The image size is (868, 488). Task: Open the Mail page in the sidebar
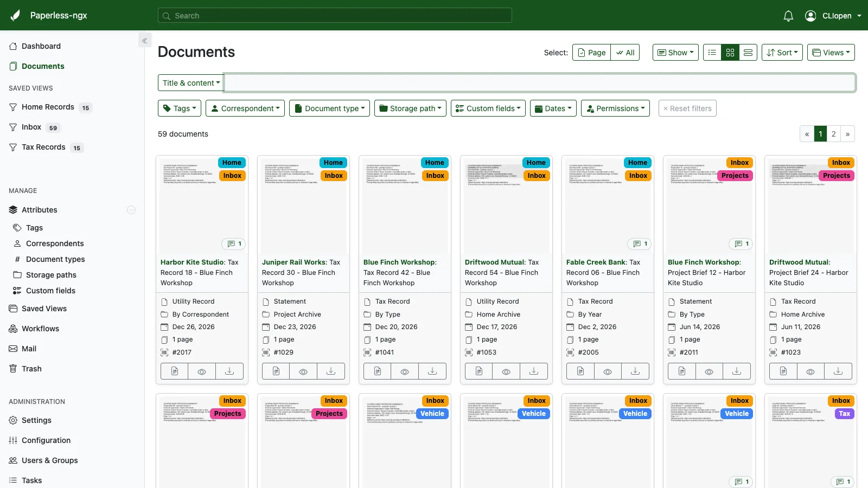pyautogui.click(x=29, y=349)
